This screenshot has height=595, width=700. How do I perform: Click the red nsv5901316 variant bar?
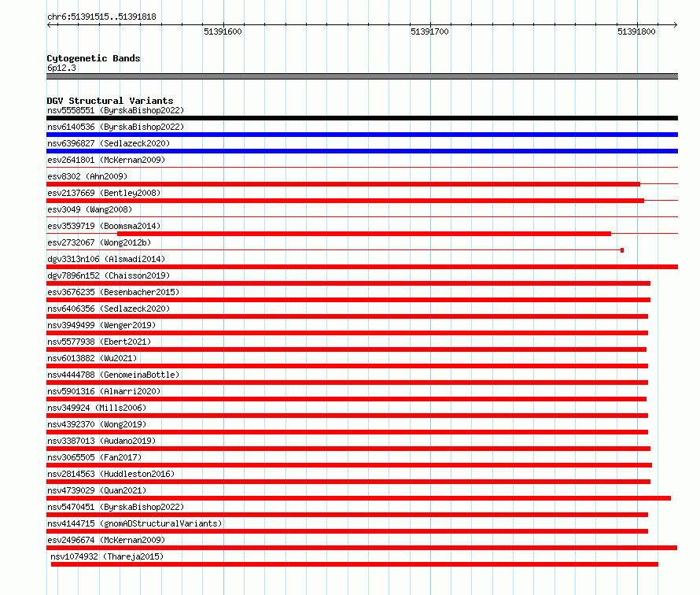[346, 399]
